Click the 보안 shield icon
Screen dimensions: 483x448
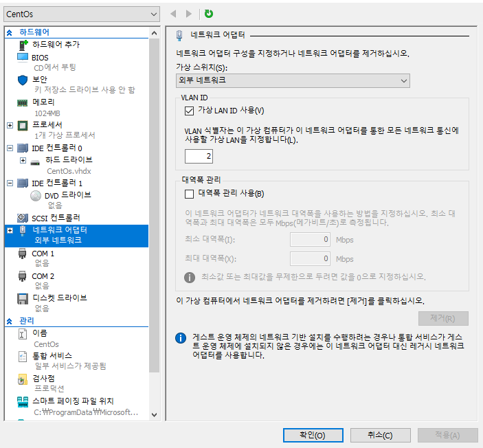point(23,80)
